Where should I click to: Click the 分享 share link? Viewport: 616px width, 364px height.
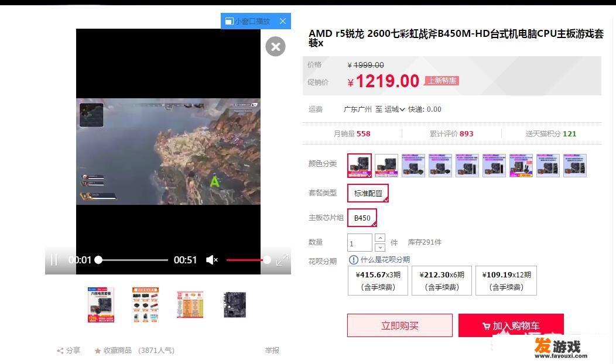pyautogui.click(x=69, y=351)
